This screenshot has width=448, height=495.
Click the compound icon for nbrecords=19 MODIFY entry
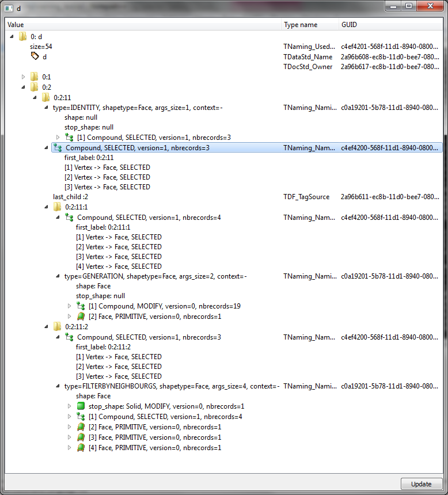click(x=81, y=306)
